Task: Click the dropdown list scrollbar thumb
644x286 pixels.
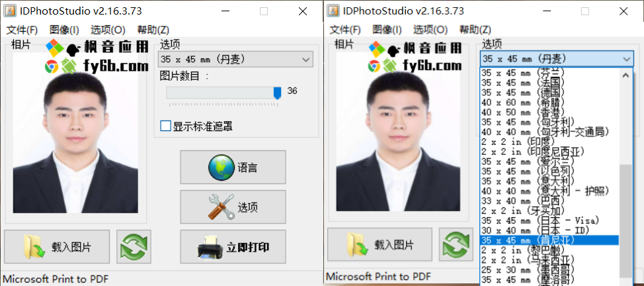Action: [x=625, y=220]
